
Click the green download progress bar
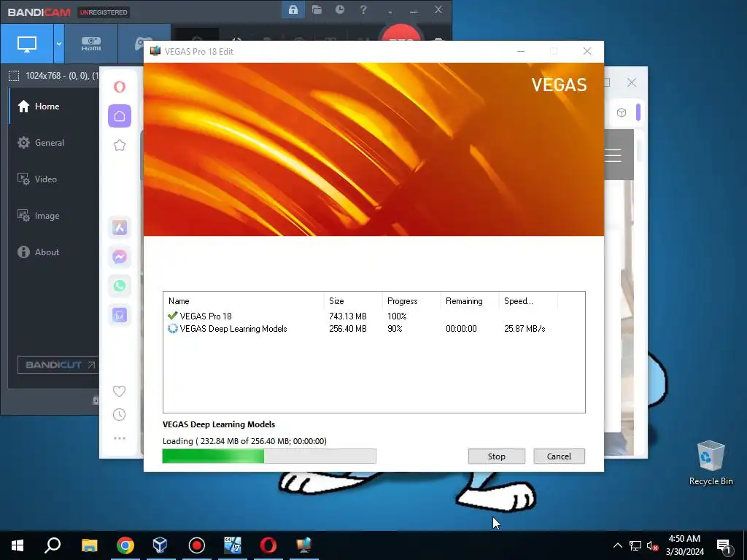[x=269, y=456]
